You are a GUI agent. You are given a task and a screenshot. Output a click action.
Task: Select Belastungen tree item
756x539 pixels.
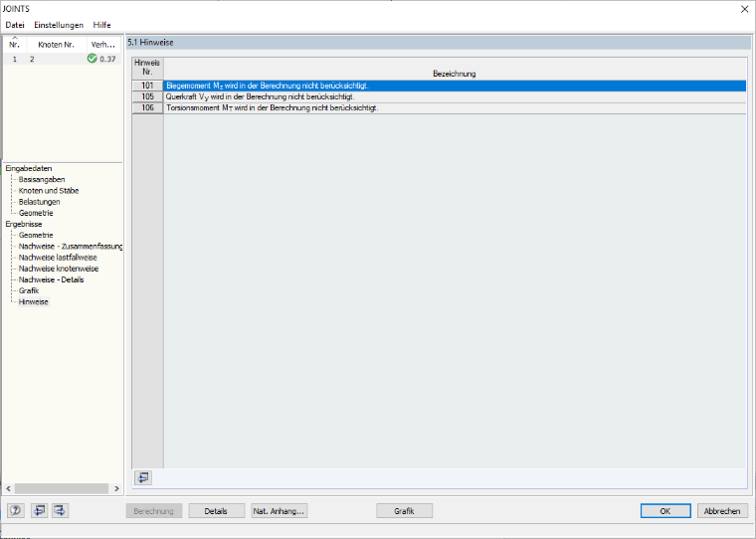pos(40,202)
